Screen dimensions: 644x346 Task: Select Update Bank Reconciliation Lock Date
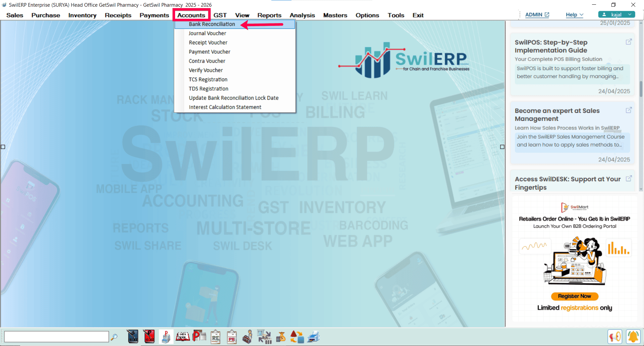pos(235,98)
